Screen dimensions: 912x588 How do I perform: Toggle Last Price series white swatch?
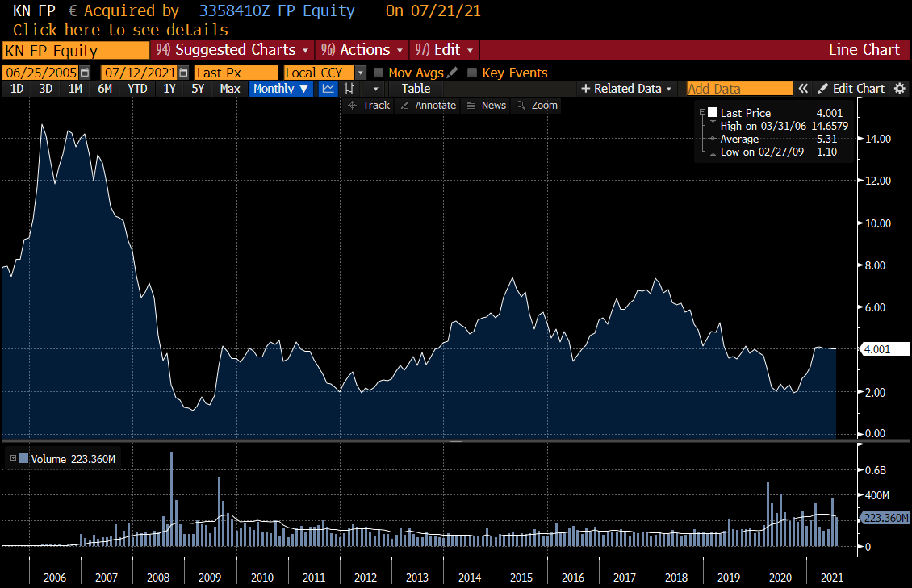[713, 113]
